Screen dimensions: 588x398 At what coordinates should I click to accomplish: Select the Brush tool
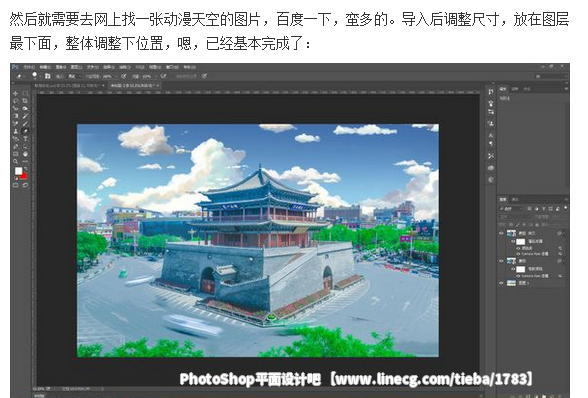25,123
